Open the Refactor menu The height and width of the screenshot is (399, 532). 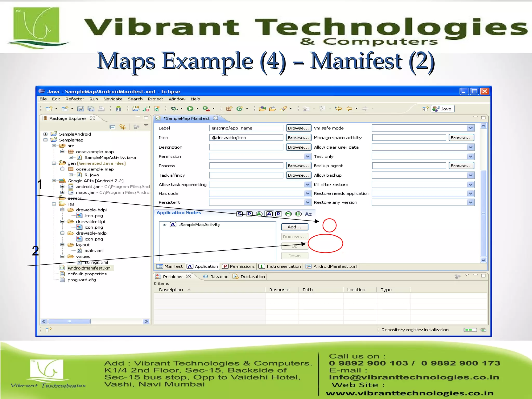click(x=75, y=99)
